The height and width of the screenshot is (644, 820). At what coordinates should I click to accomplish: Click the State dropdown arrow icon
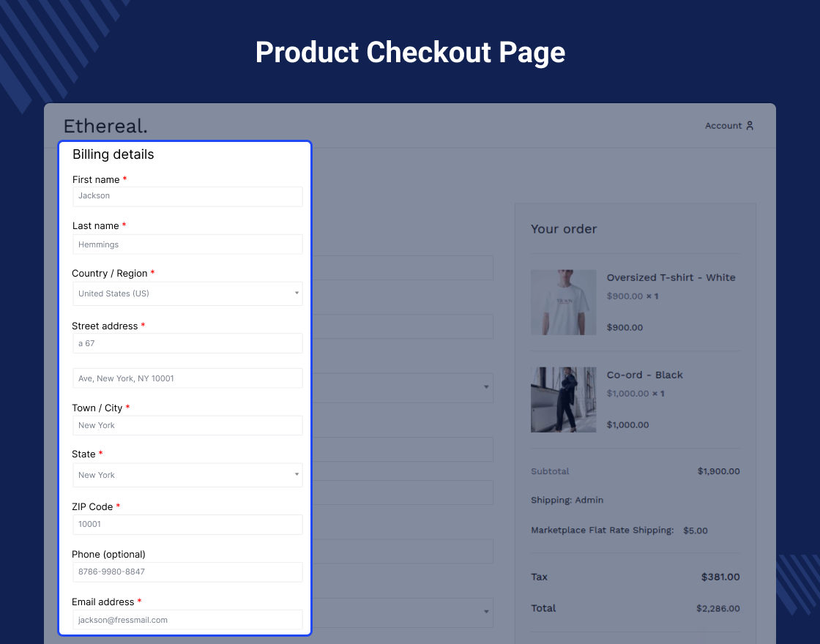click(x=297, y=475)
